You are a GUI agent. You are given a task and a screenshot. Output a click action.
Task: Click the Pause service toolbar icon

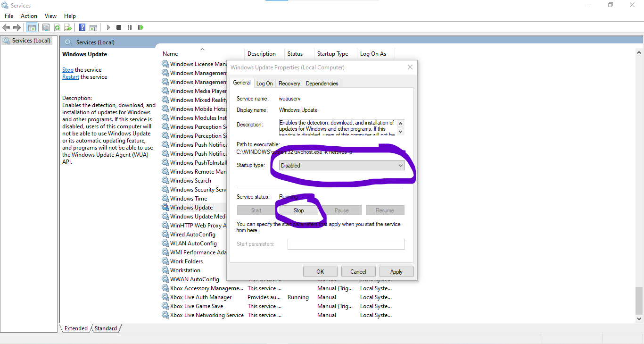point(129,27)
